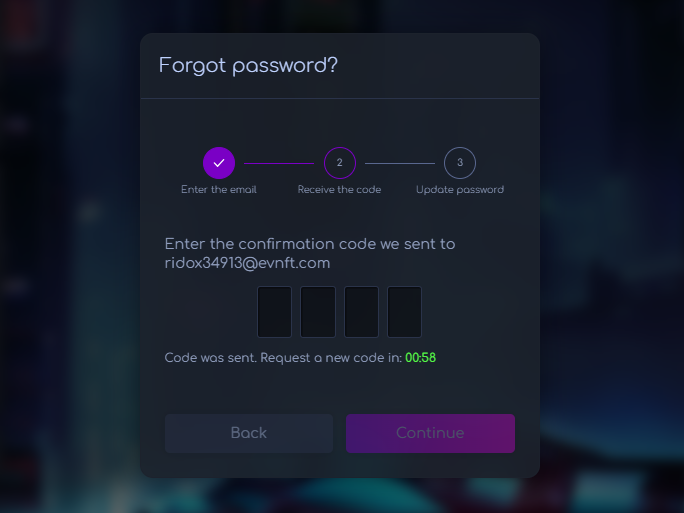Click the "Receive the code" step label
Viewport: 684px width, 513px height.
(x=339, y=190)
